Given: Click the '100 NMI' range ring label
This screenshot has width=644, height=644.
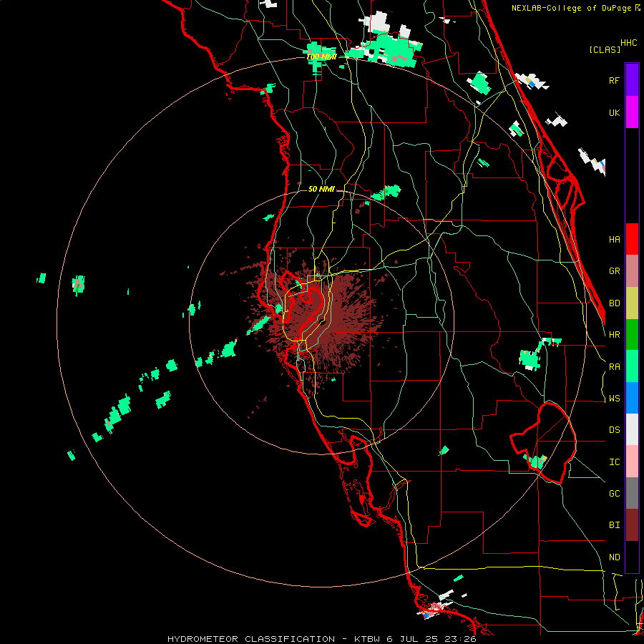Looking at the screenshot, I should pyautogui.click(x=321, y=57).
